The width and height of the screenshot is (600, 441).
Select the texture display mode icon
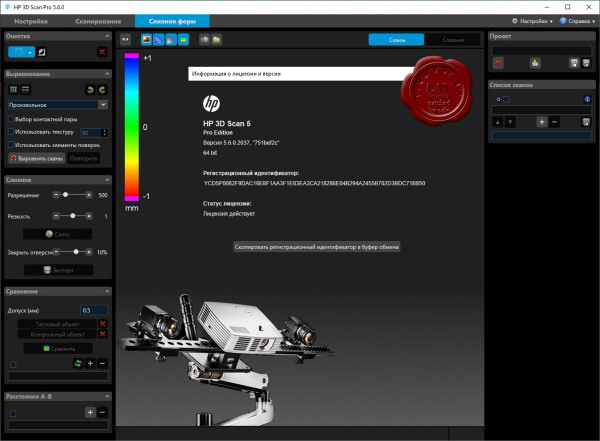(146, 39)
